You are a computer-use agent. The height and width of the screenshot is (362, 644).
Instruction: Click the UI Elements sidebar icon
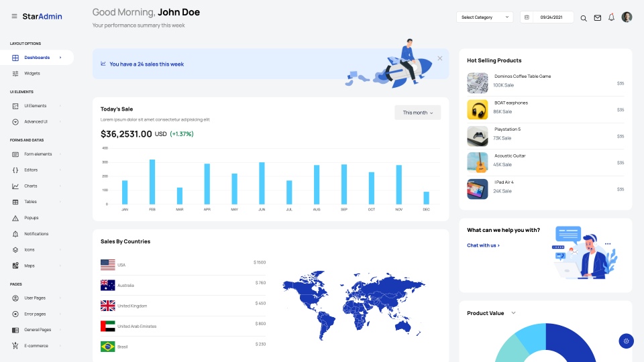click(15, 106)
